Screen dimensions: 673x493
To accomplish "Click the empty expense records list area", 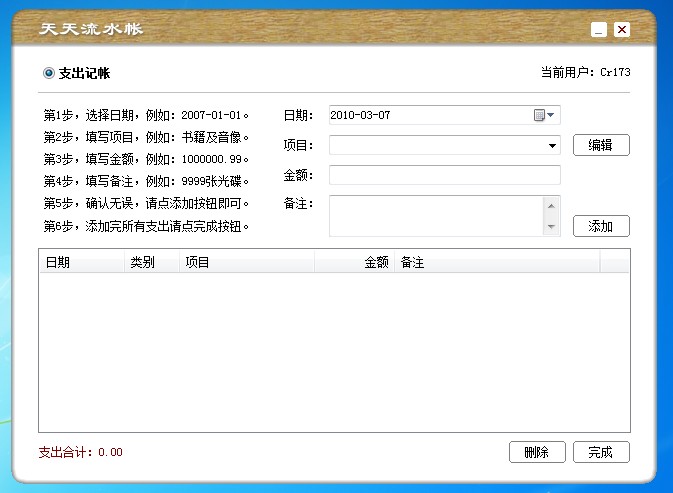I will (334, 350).
